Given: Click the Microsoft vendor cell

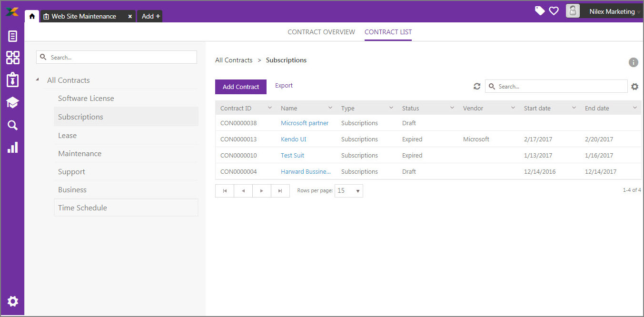Looking at the screenshot, I should 476,139.
